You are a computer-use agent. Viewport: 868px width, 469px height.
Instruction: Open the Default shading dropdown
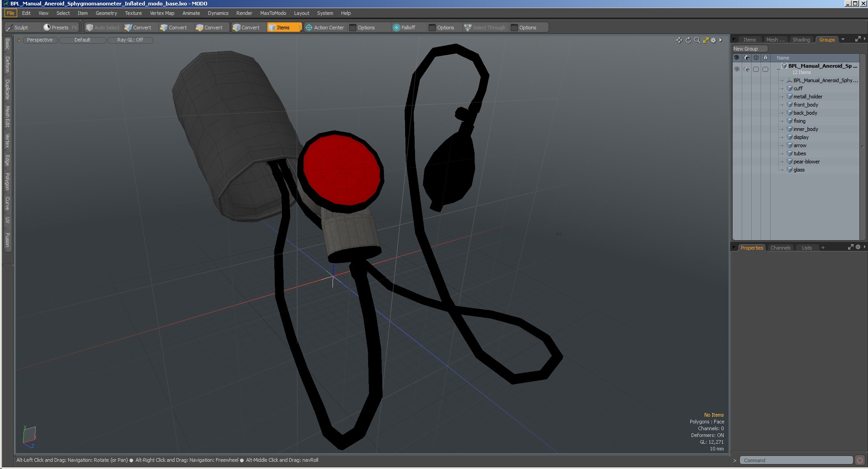(x=83, y=40)
